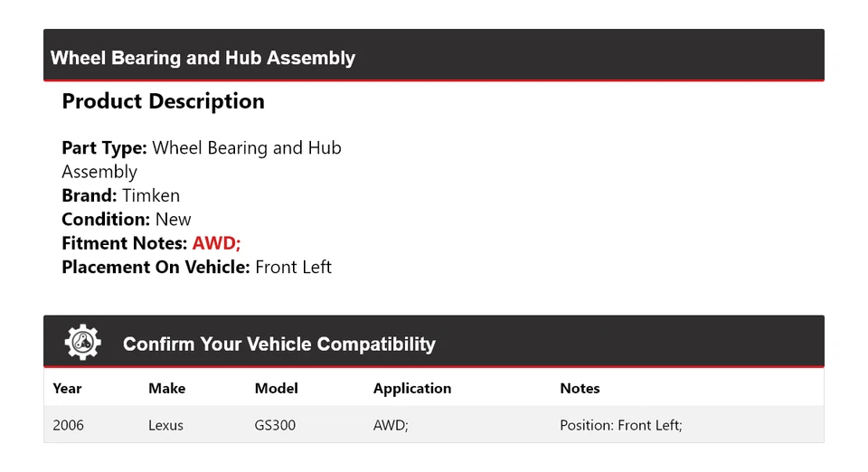Select the Position: Front Left; notes cell

(620, 425)
